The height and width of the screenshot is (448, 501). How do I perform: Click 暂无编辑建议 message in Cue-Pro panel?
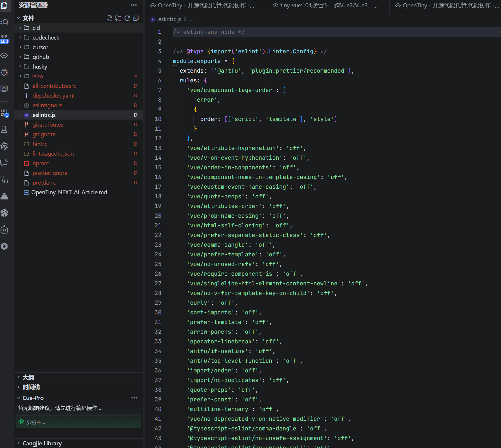pyautogui.click(x=59, y=408)
